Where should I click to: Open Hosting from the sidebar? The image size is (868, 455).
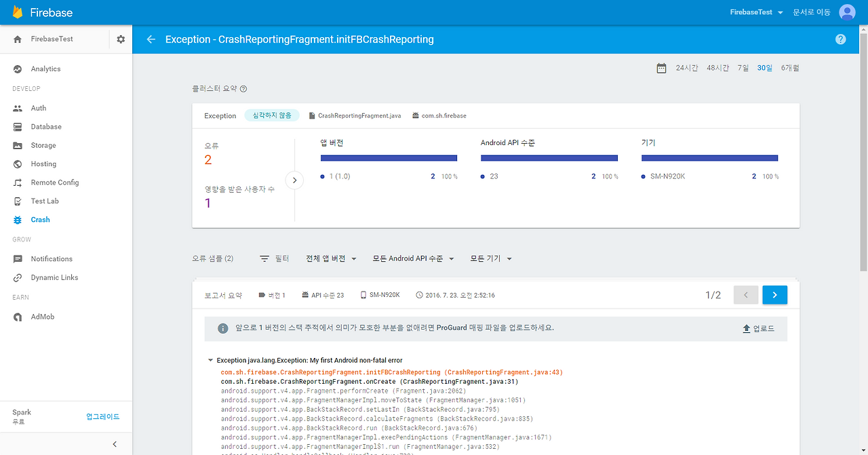43,163
